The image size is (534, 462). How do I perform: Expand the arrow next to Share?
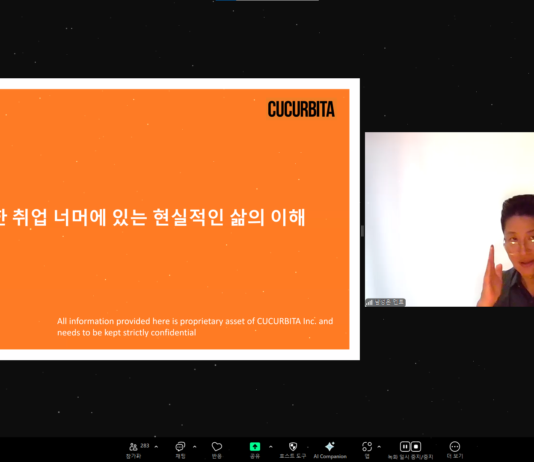pos(271,446)
